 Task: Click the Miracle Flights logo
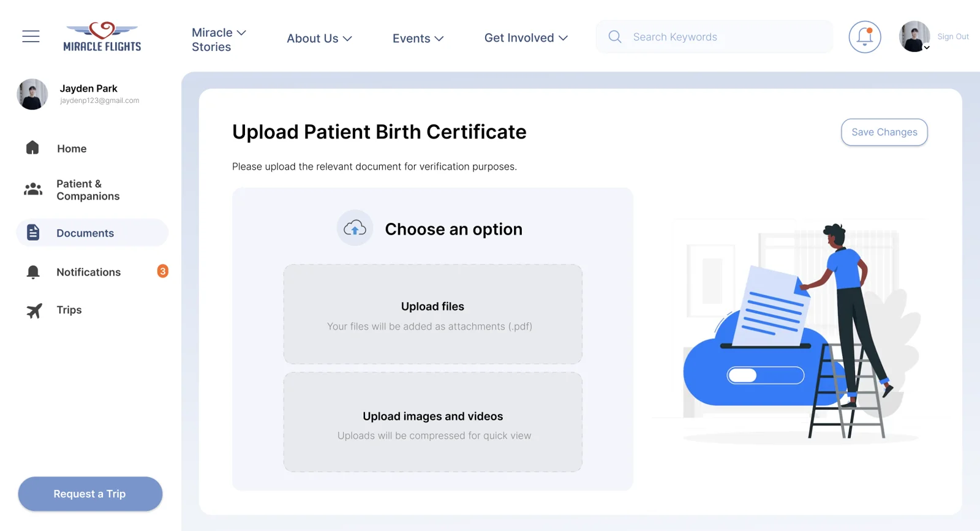102,37
